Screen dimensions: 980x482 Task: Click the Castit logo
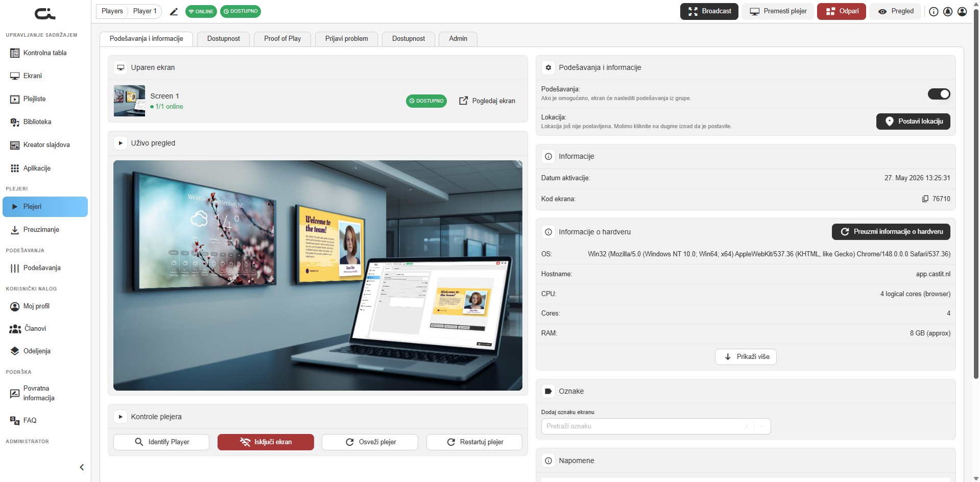tap(45, 14)
